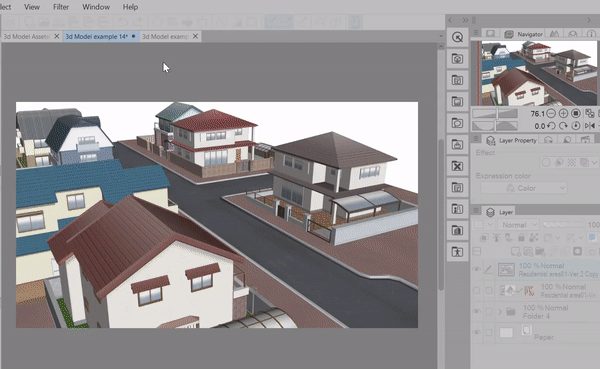Viewport: 600px width, 369px height.
Task: Open the Window menu
Action: click(96, 7)
